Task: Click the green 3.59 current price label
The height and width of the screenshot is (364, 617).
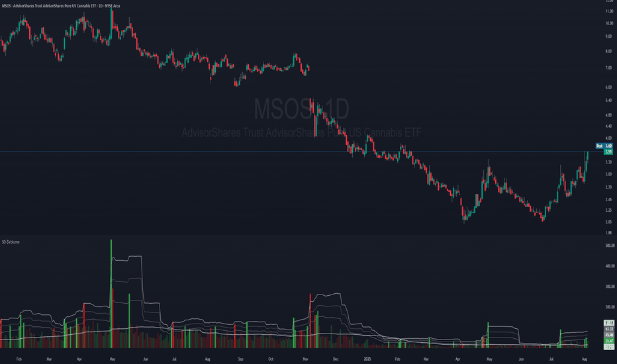Action: tap(608, 152)
